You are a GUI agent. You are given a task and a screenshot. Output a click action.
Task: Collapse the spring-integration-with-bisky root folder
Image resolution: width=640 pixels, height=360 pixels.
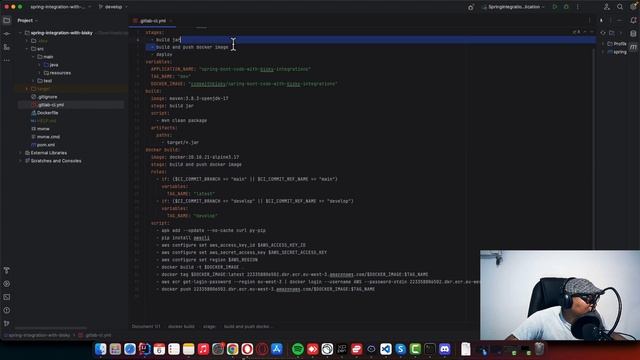20,33
